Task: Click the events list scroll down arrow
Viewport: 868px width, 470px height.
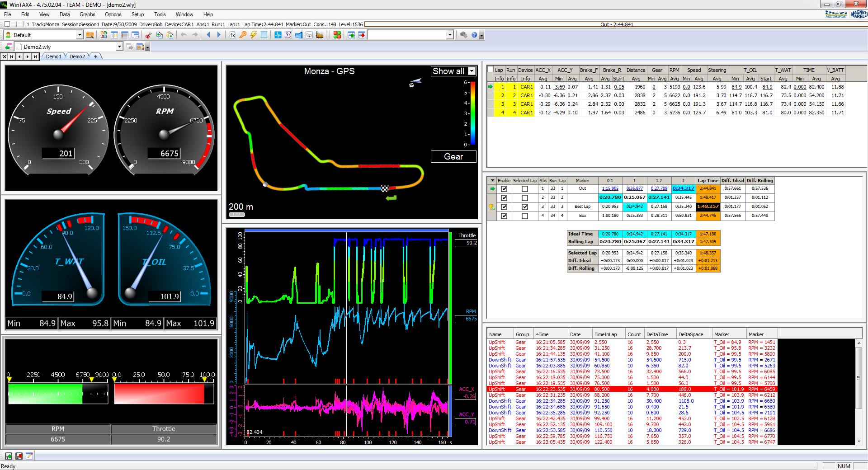Action: click(859, 441)
